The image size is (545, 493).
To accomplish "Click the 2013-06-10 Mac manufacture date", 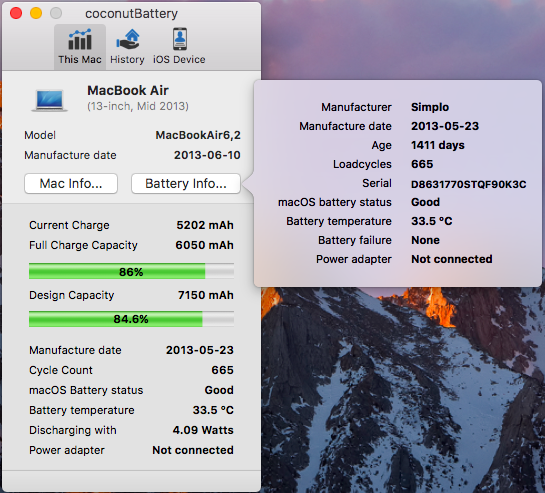I will [207, 155].
